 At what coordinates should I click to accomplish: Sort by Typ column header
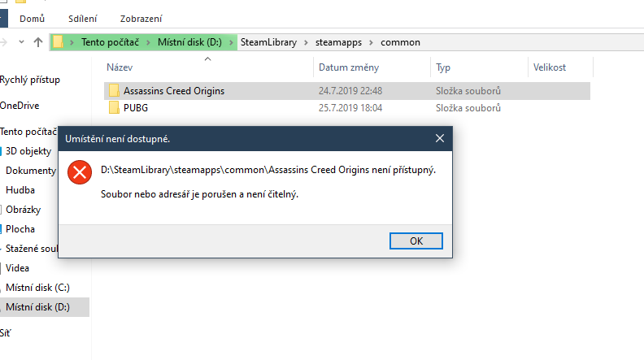[x=443, y=67]
